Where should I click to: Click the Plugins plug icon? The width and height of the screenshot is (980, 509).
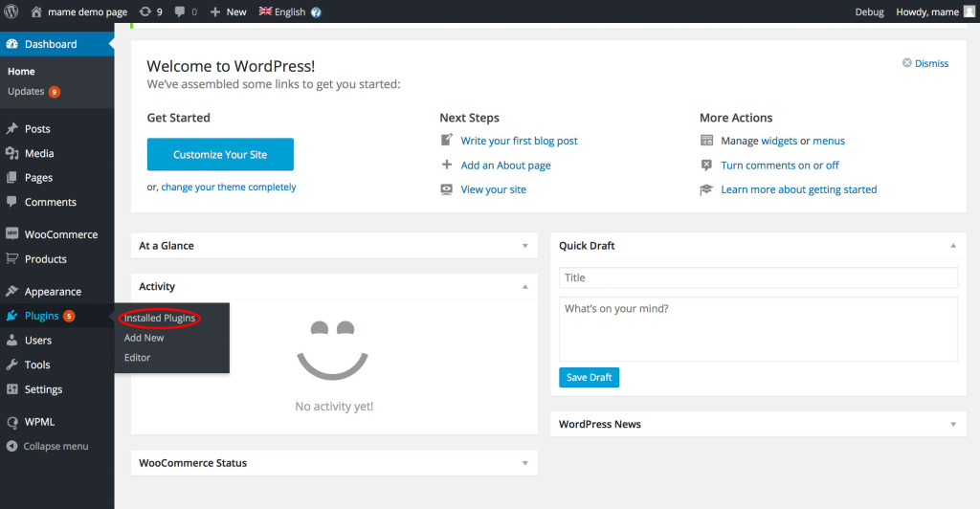11,316
